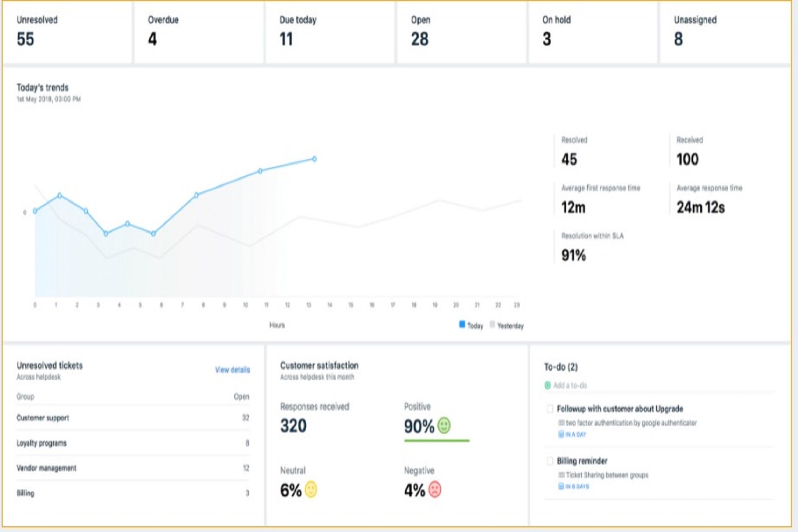Click the green Add a to-do plus icon
Image resolution: width=798 pixels, height=532 pixels.
pos(547,385)
